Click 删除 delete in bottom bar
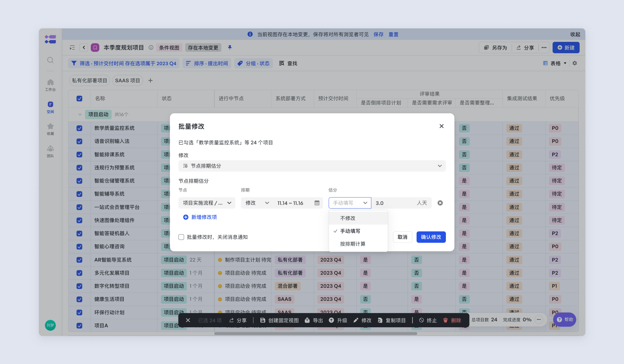The image size is (624, 364). click(452, 320)
